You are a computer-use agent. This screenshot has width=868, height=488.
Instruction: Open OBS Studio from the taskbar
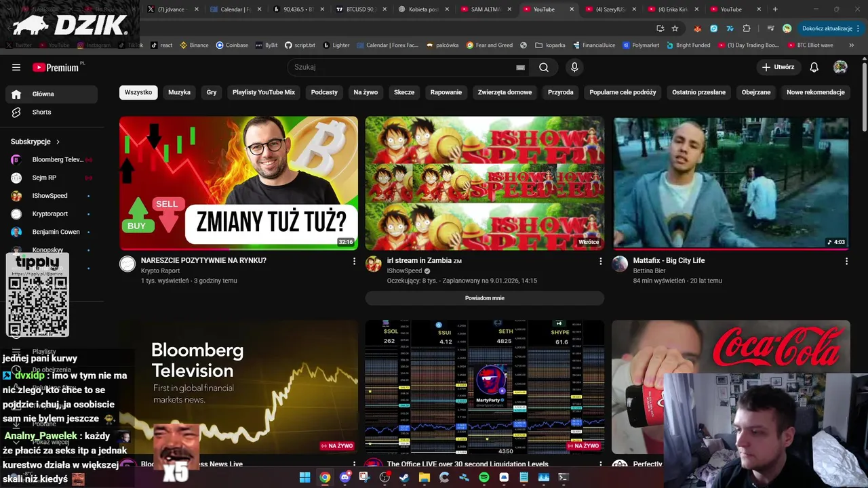[384, 477]
